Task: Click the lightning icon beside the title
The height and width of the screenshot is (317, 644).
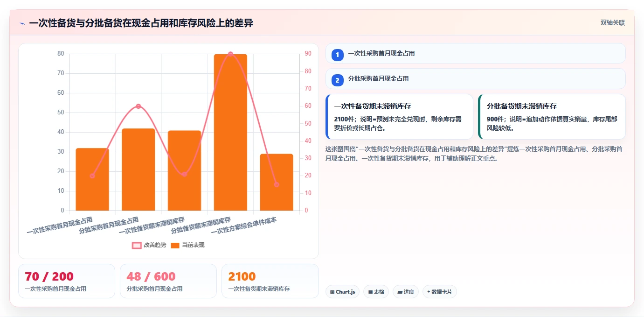Action: (22, 23)
